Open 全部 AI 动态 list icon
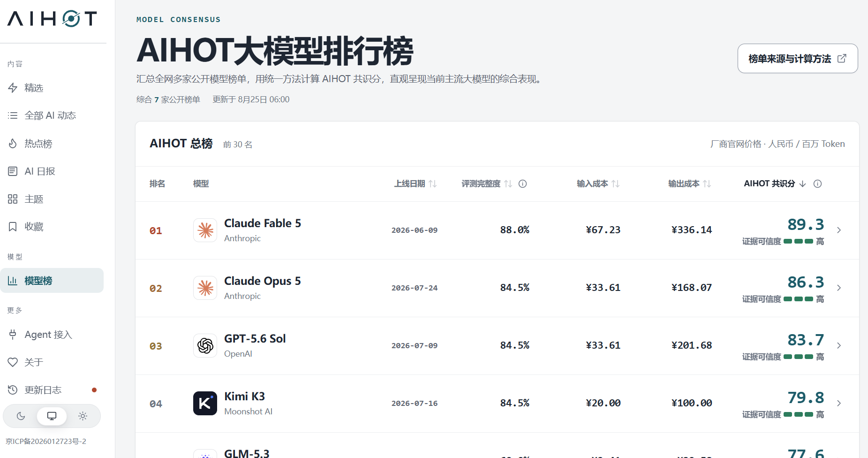The width and height of the screenshot is (868, 458). (13, 115)
